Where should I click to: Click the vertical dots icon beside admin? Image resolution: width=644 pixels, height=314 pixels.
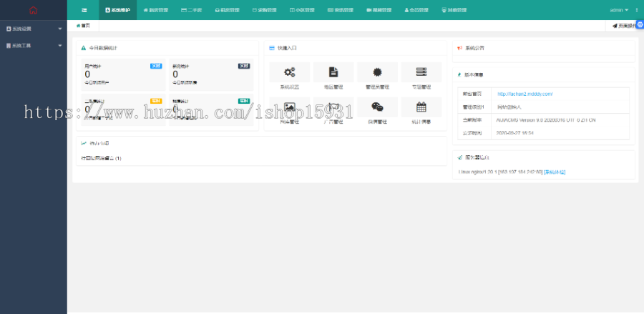click(x=636, y=11)
